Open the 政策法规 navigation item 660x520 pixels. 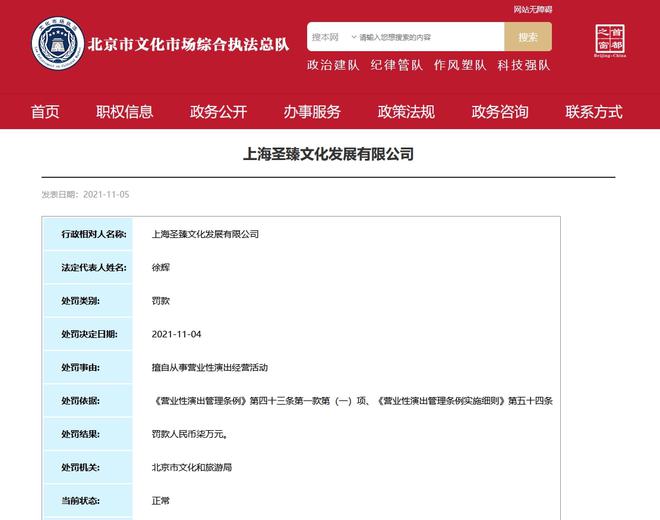[x=406, y=112]
